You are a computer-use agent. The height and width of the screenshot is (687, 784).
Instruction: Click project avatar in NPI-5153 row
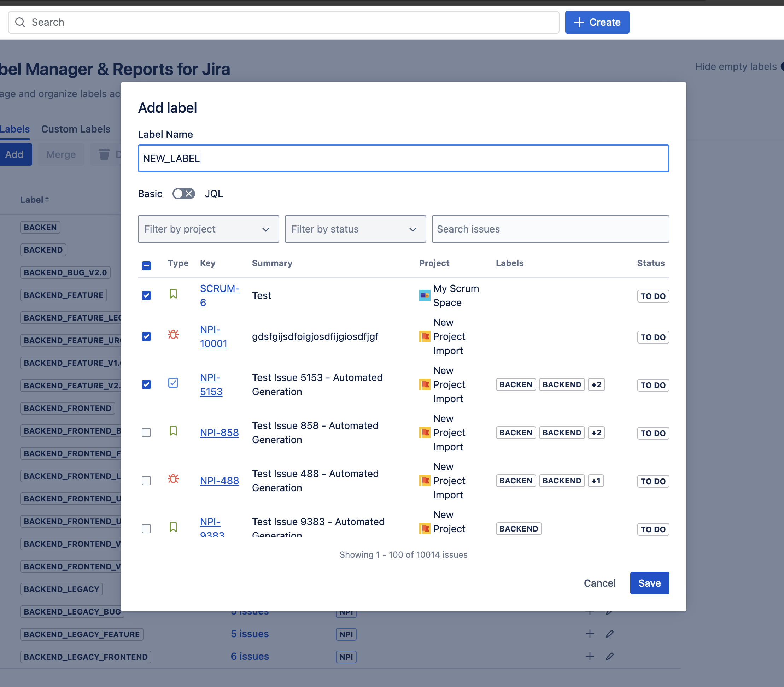[425, 384]
